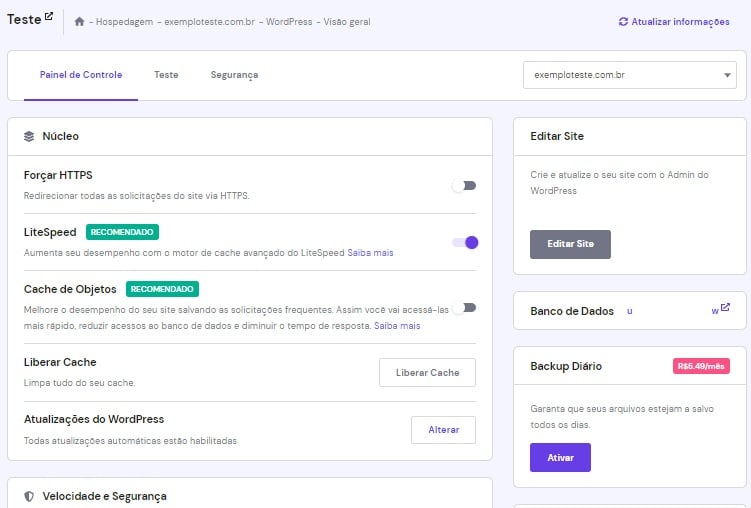Open Cache de Objetos Saiba mais link

pos(397,326)
